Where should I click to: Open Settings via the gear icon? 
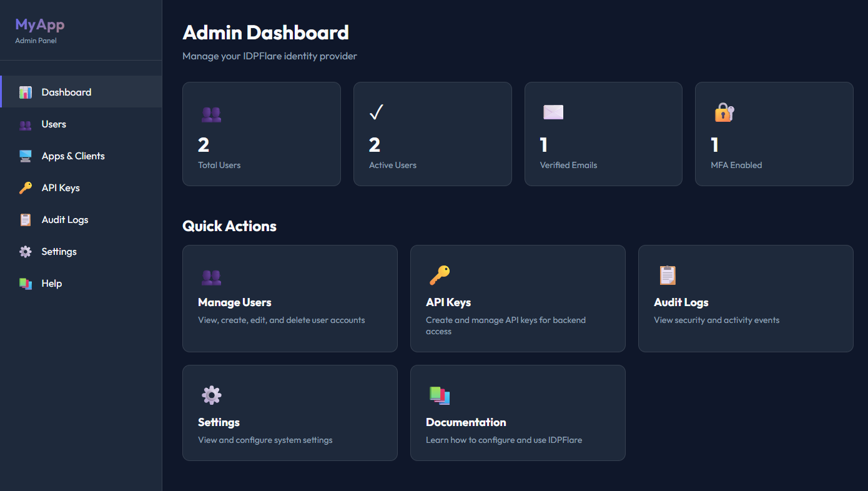coord(25,251)
